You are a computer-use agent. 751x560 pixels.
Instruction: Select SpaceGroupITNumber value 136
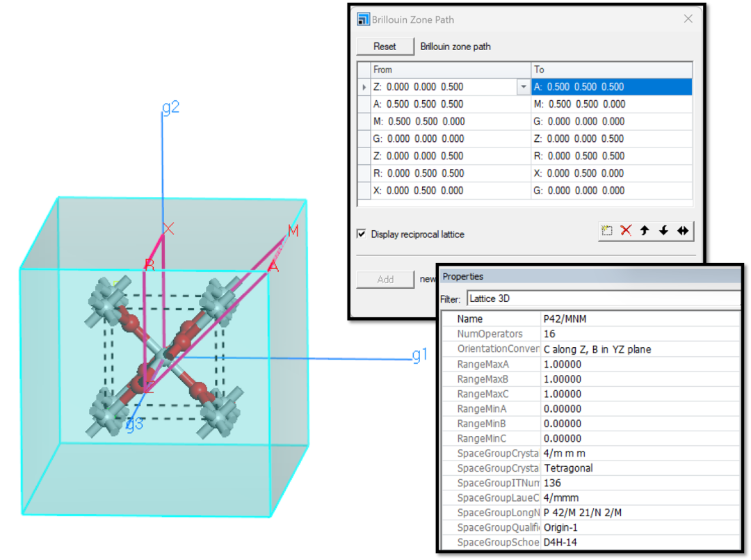click(x=640, y=483)
